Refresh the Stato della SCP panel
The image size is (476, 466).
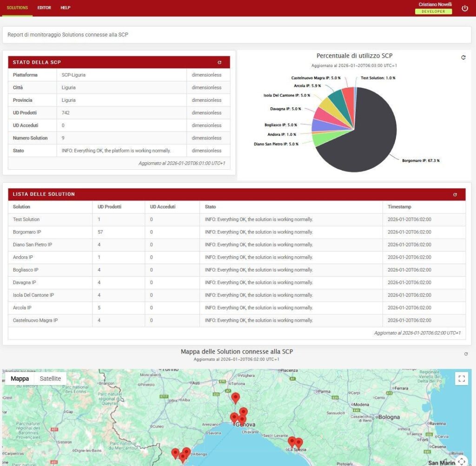point(219,62)
